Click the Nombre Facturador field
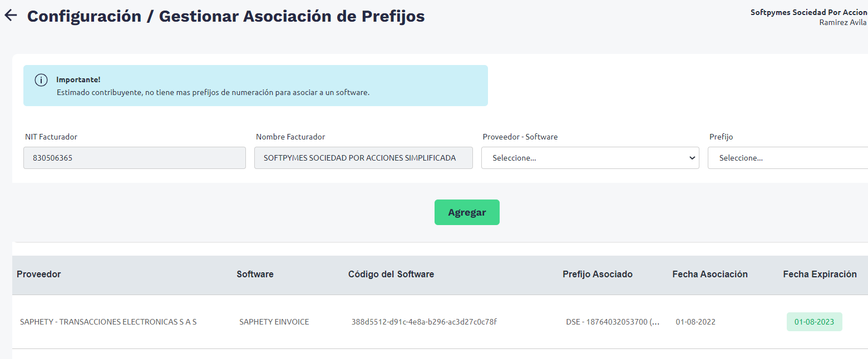This screenshot has height=359, width=868. click(x=363, y=158)
